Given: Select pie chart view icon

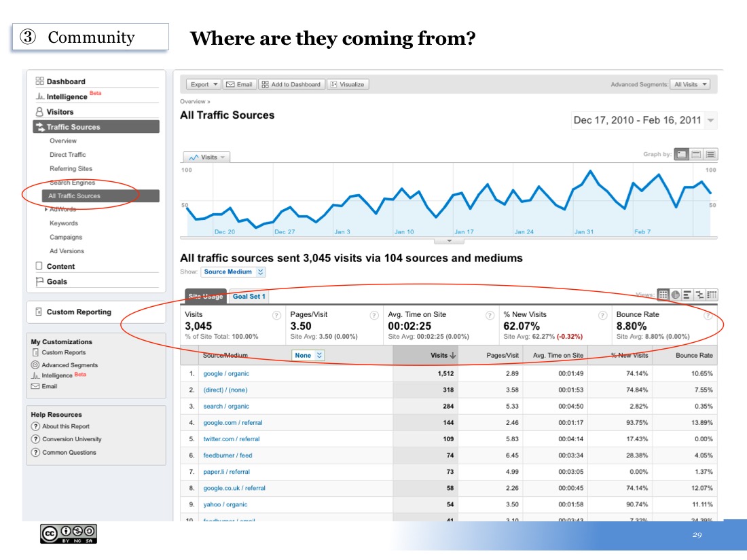Looking at the screenshot, I should pyautogui.click(x=676, y=295).
